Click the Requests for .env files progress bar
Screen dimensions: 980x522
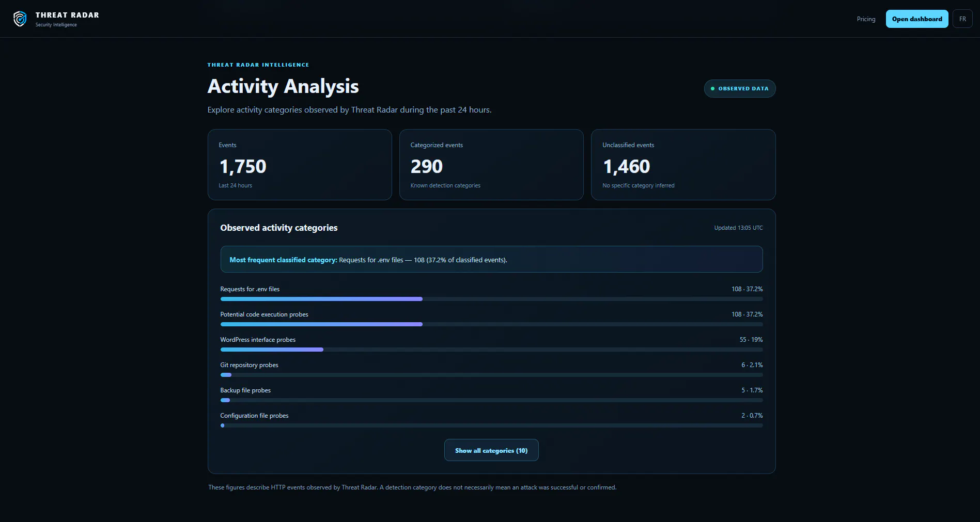tap(491, 299)
